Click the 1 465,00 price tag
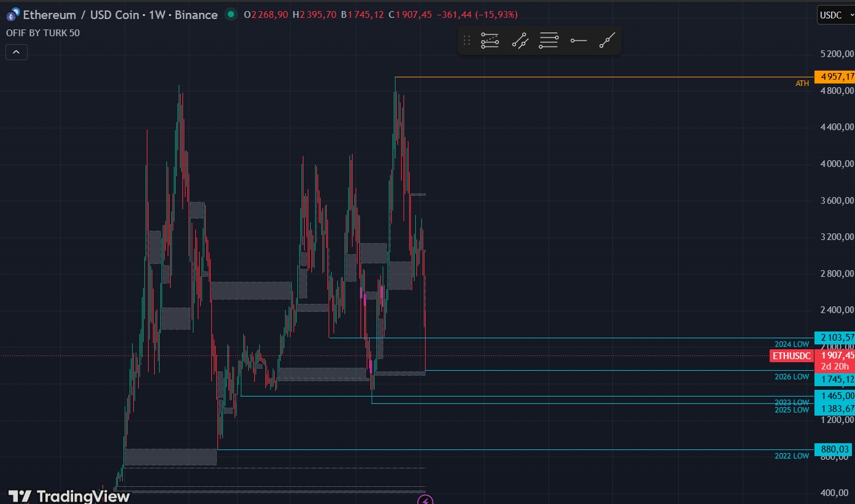The image size is (855, 504). pos(834,396)
